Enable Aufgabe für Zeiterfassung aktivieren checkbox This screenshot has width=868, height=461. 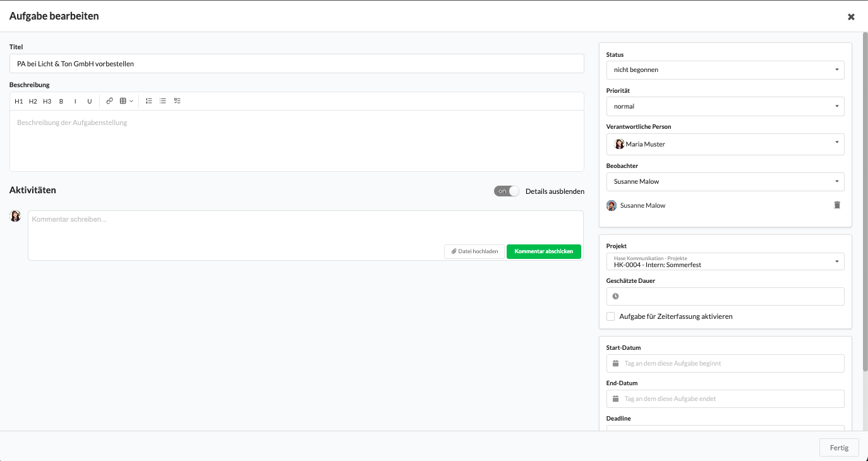click(611, 316)
